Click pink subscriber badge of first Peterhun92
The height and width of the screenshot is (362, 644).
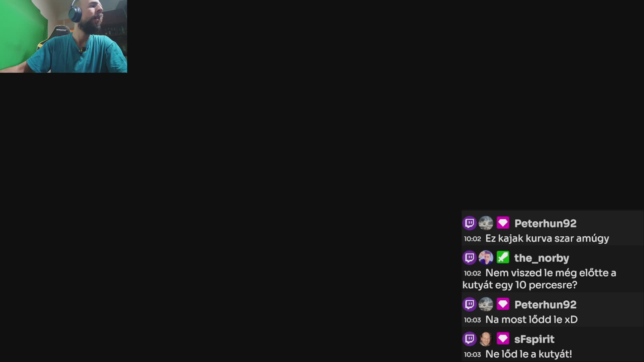point(503,223)
